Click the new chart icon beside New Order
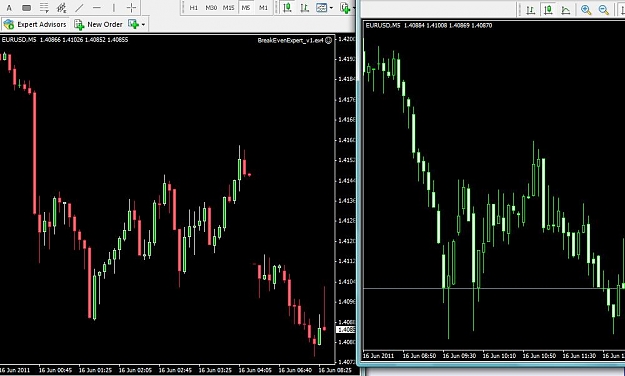 134,24
